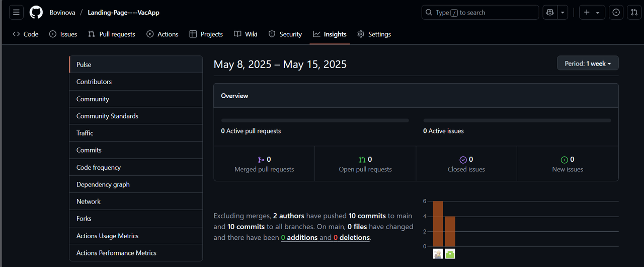
Task: Click the 0 additions and 0 deletions link
Action: coord(326,238)
